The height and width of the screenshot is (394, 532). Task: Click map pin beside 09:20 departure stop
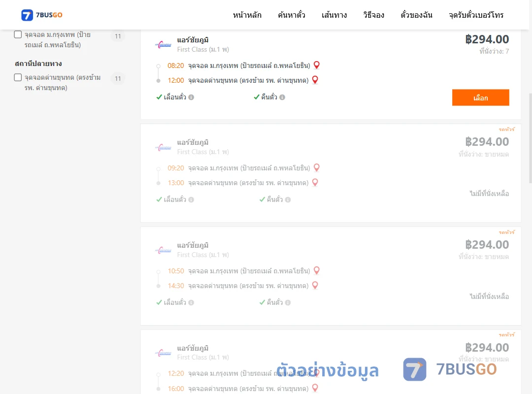(x=317, y=167)
